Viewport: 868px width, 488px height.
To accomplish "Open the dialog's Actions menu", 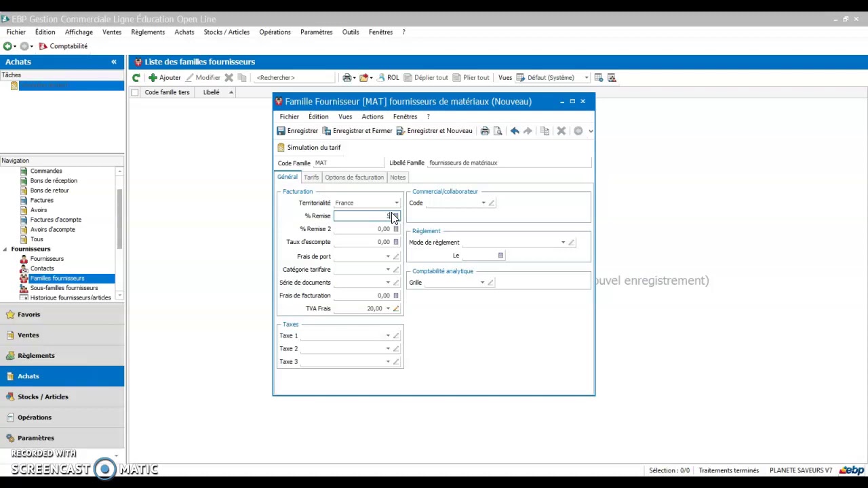I will tap(372, 117).
